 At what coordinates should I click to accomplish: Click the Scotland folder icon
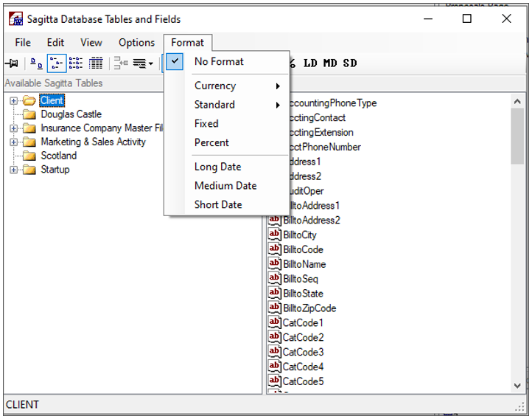[x=29, y=156]
